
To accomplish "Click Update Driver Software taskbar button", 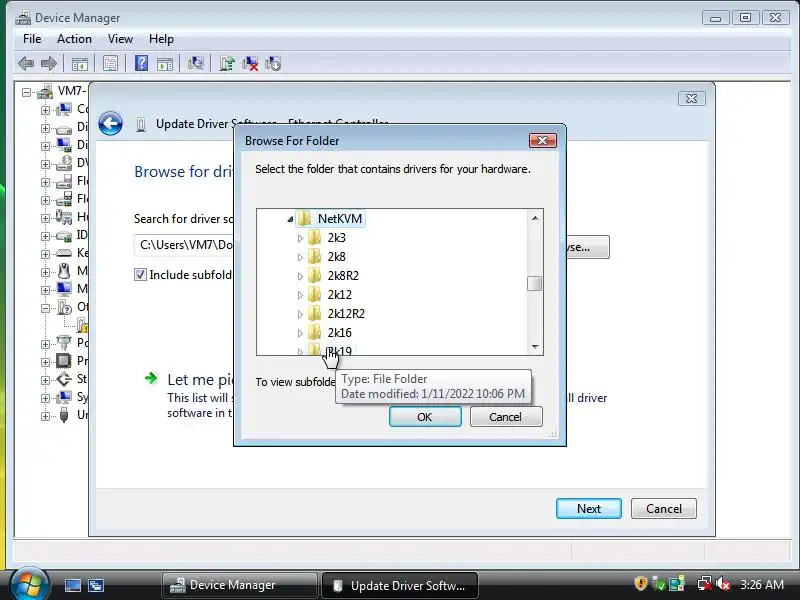I will pos(400,585).
